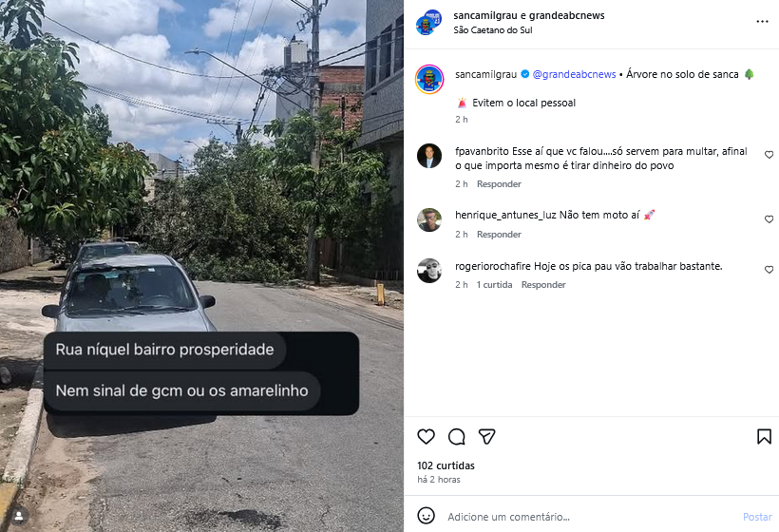Share the post via the paper plane icon
Image resolution: width=779 pixels, height=532 pixels.
coord(486,437)
